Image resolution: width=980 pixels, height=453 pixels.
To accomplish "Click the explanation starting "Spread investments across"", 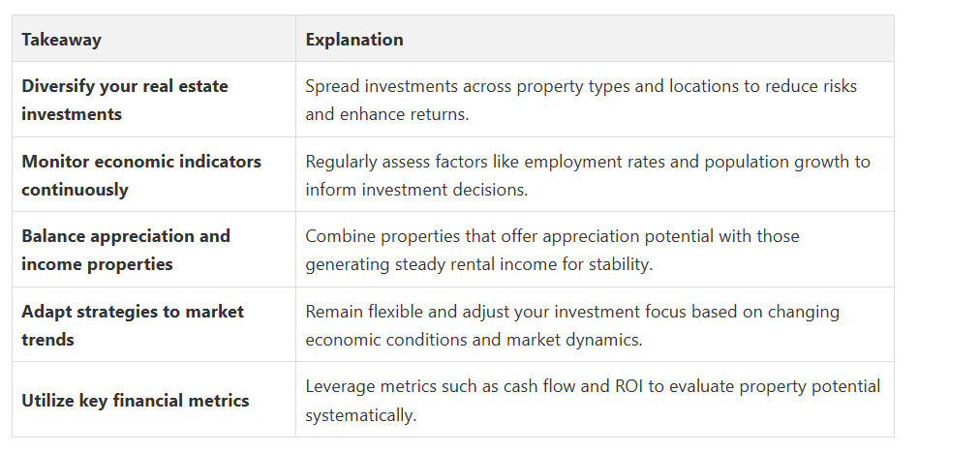I will [581, 100].
